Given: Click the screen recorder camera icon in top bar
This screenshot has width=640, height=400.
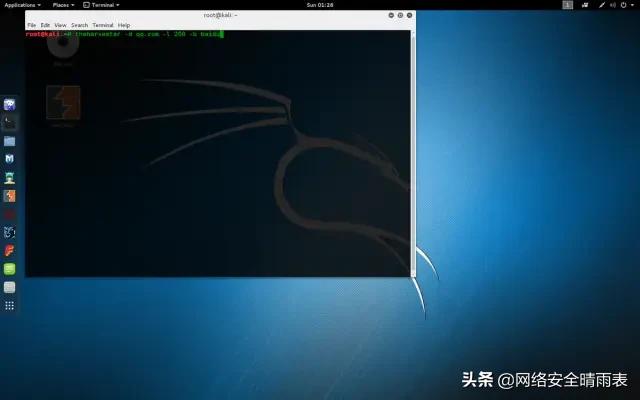Looking at the screenshot, I should click(585, 5).
